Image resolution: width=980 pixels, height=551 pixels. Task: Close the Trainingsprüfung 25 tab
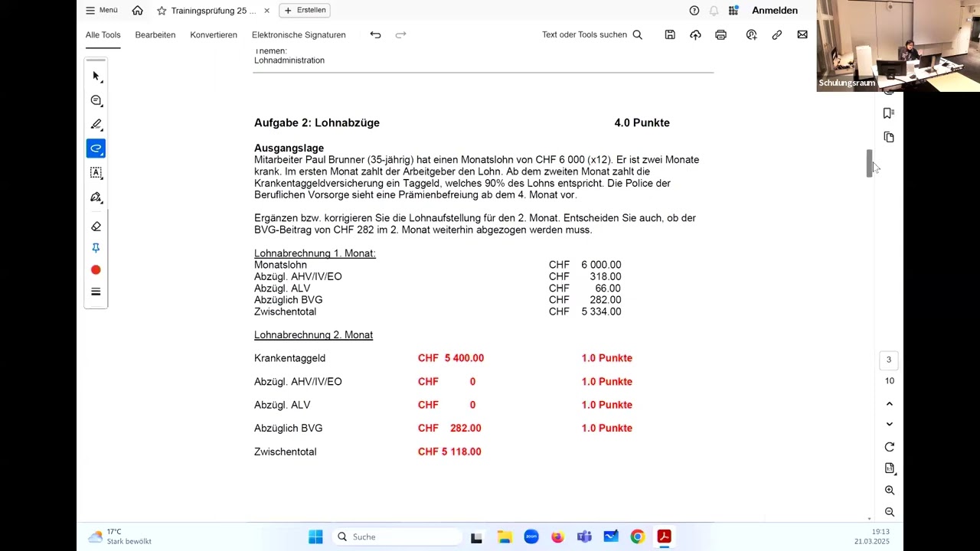pos(266,11)
